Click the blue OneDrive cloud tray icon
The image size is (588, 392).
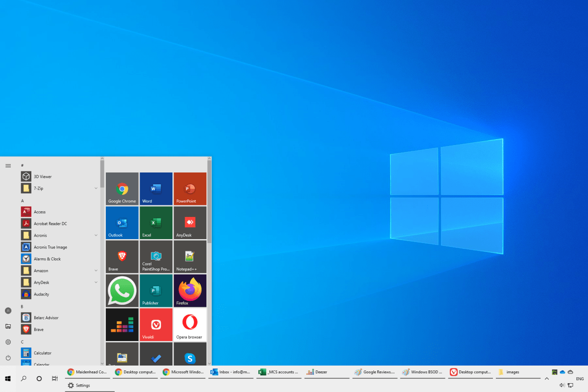pos(563,372)
